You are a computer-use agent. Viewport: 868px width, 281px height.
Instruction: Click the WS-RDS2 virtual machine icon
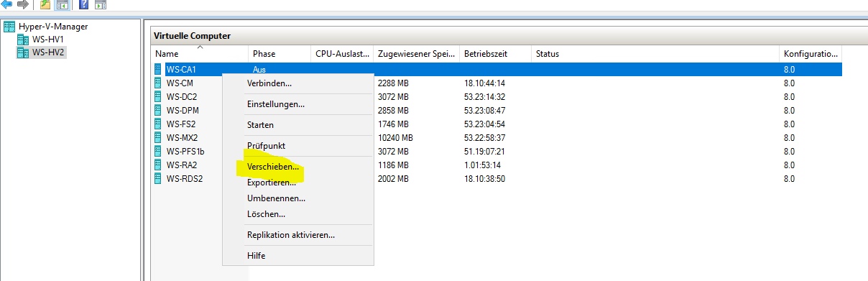159,178
